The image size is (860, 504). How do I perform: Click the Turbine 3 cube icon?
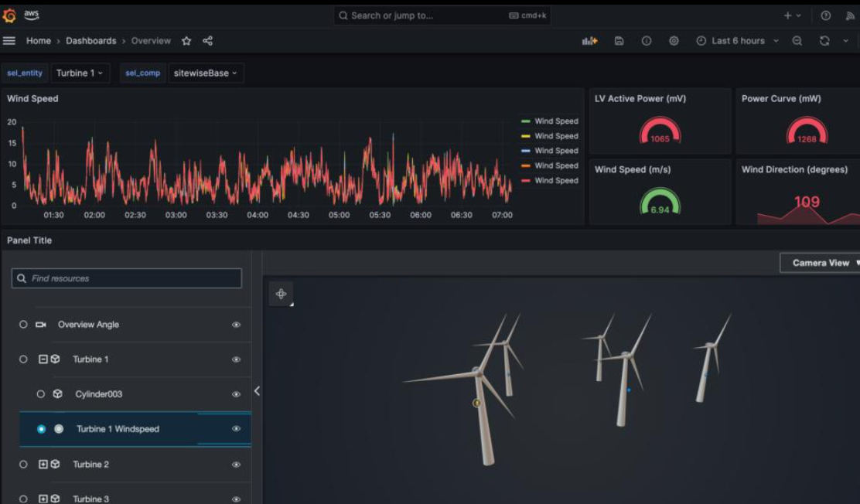56,499
